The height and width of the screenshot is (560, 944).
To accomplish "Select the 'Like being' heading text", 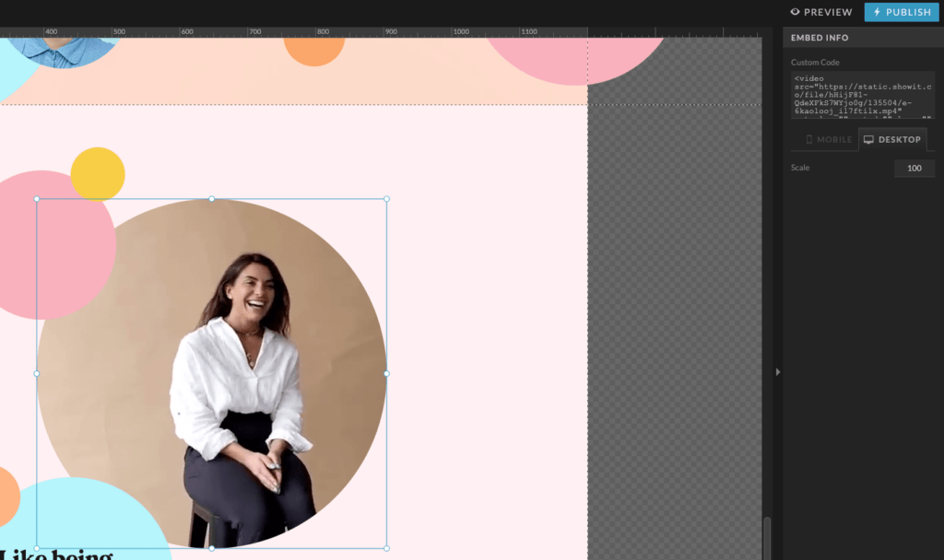I will point(56,554).
